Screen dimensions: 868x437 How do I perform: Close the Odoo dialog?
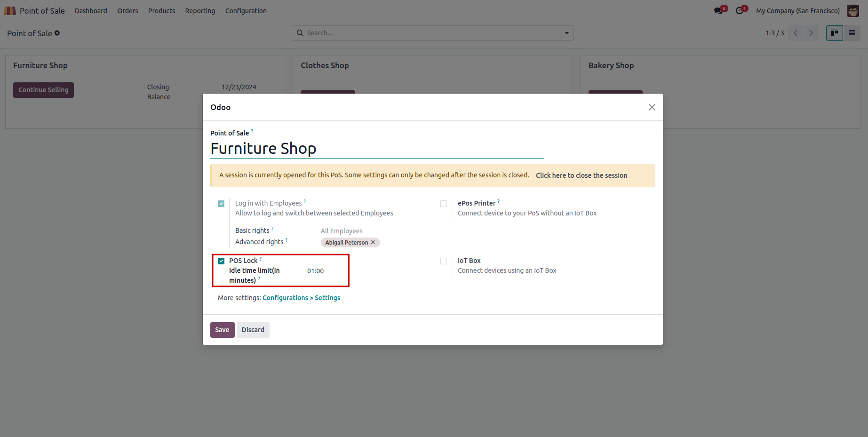click(x=652, y=107)
